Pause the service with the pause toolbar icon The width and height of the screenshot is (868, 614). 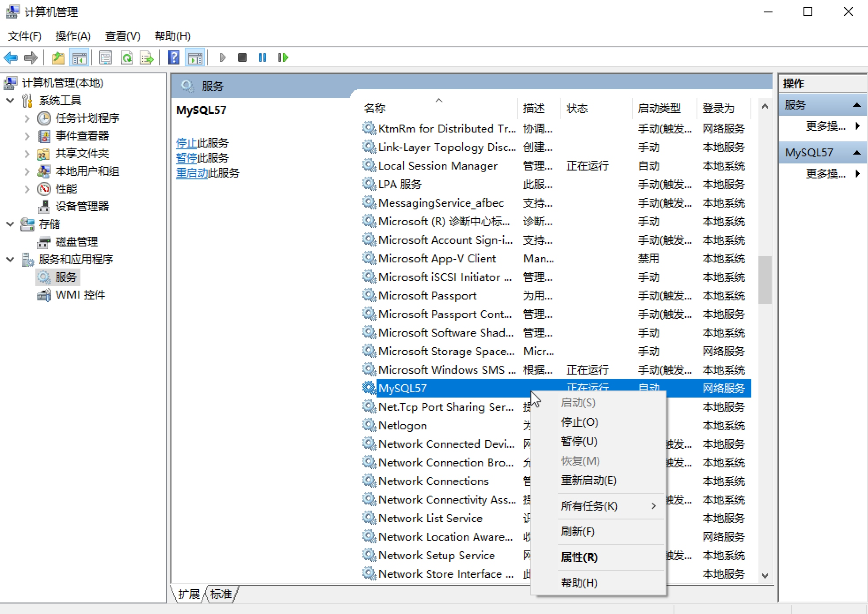(262, 57)
